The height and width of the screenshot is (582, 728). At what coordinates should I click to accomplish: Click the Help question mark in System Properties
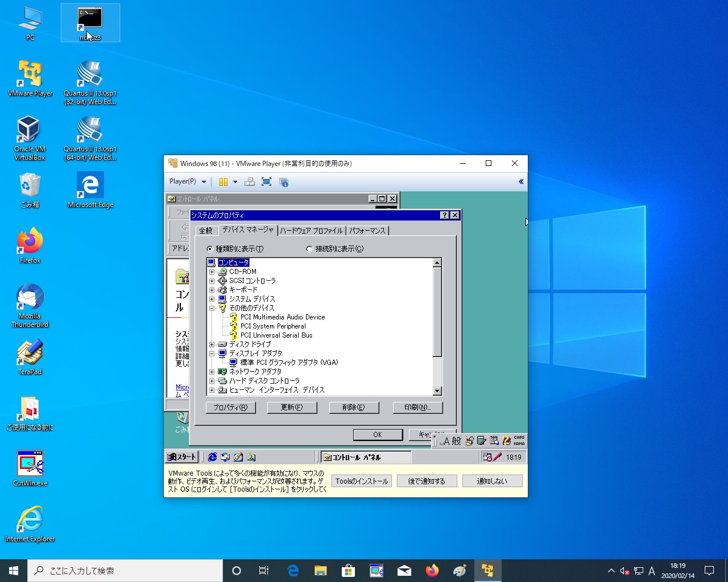[x=445, y=215]
